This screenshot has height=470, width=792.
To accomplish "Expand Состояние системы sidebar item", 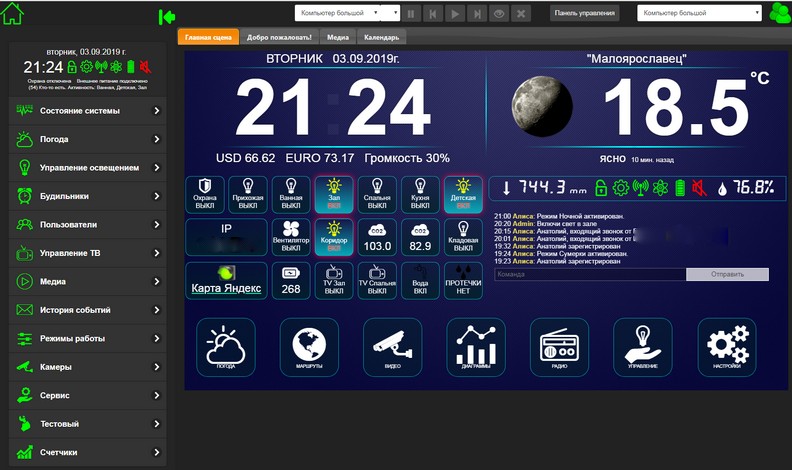I will 87,111.
